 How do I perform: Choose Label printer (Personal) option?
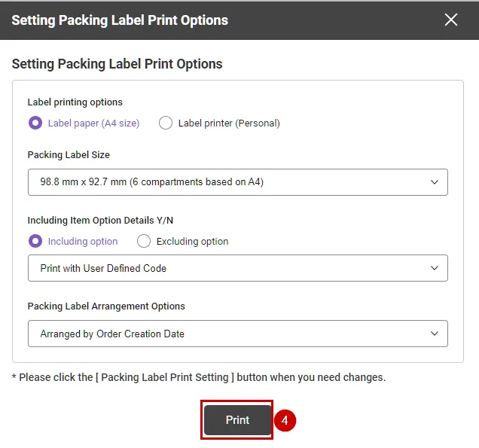click(166, 123)
